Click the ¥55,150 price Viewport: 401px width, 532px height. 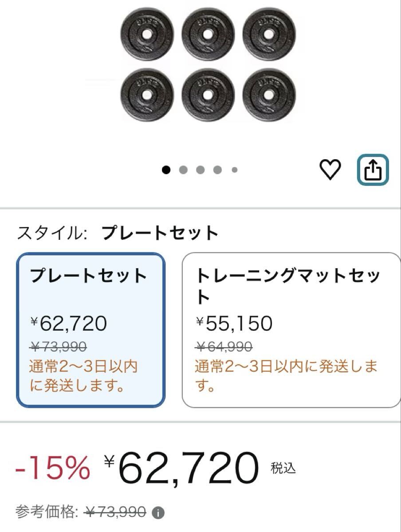[x=234, y=324]
